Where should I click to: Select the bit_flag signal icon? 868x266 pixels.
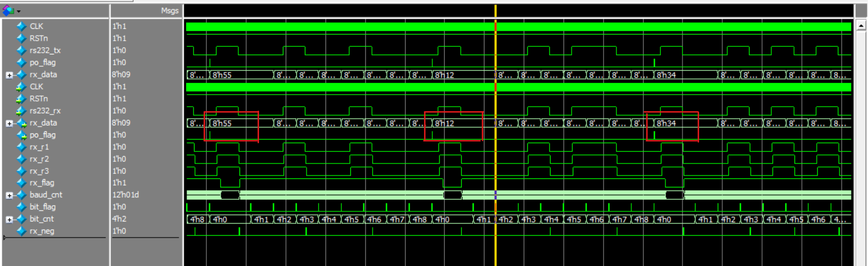point(22,207)
